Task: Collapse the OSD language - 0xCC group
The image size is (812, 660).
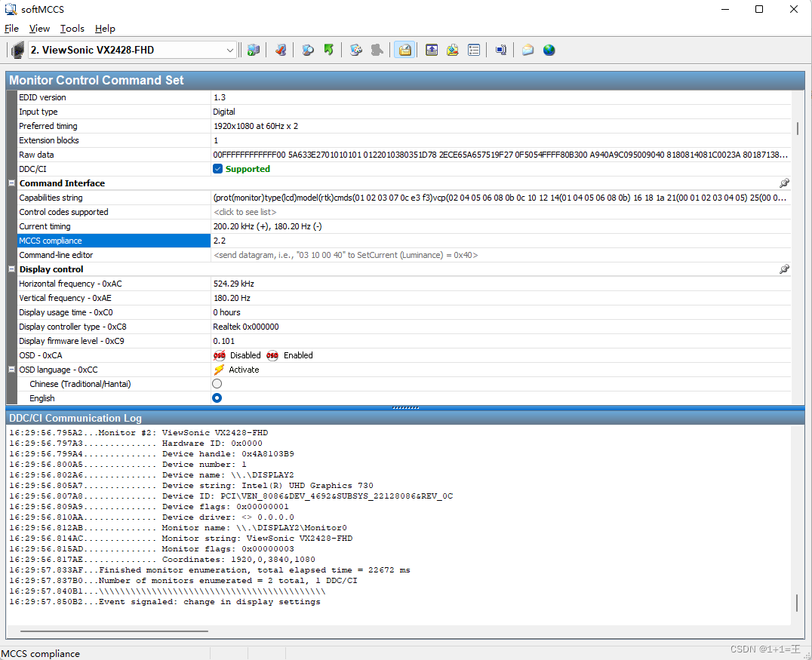Action: point(11,370)
